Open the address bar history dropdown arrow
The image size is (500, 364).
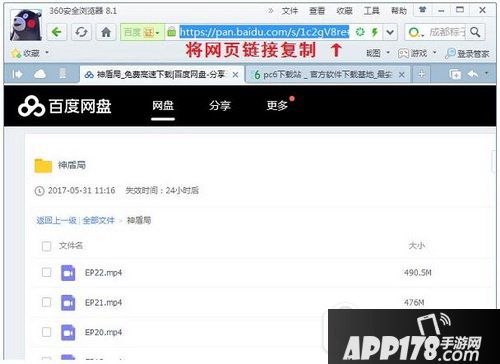click(x=390, y=32)
